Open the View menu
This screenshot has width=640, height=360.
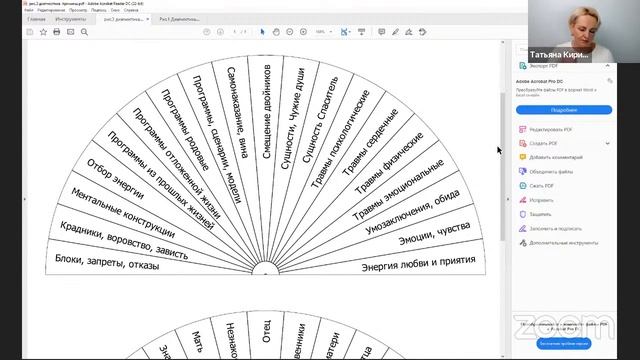click(x=78, y=10)
